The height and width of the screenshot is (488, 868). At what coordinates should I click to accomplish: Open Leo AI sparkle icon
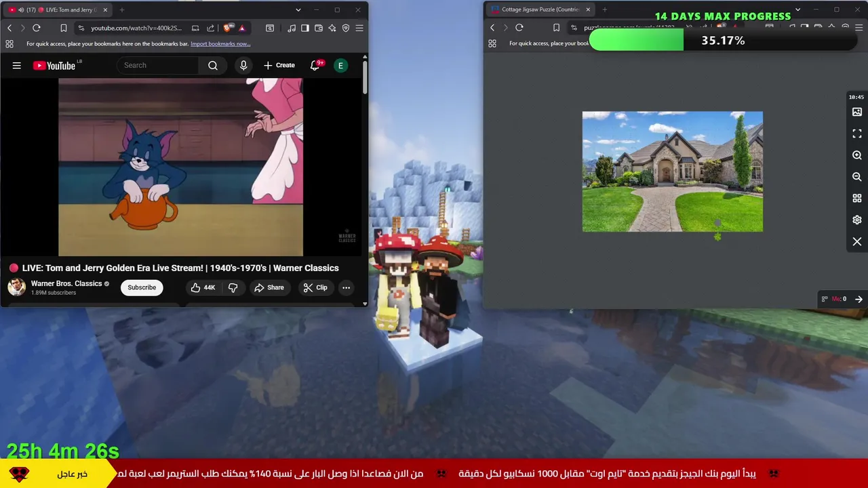[332, 28]
